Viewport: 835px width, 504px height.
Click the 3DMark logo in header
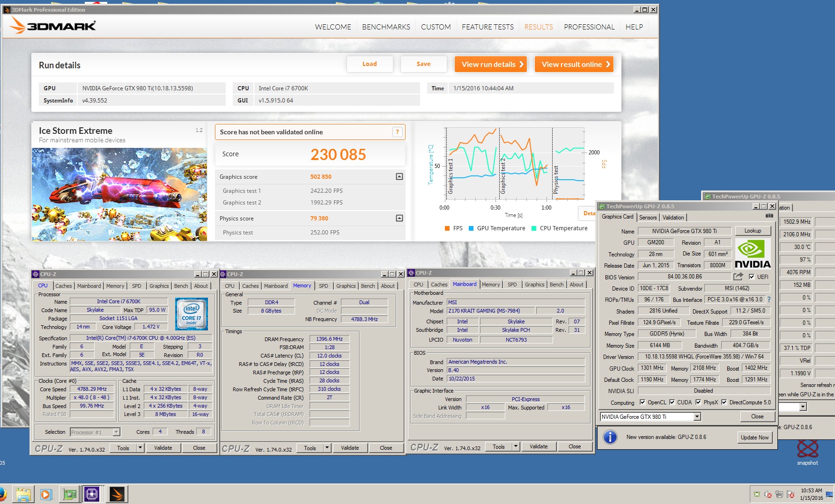pyautogui.click(x=53, y=26)
